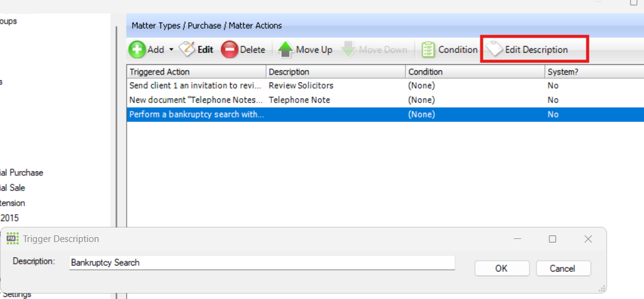Sort by Description column header
This screenshot has height=299, width=644.
tap(336, 72)
